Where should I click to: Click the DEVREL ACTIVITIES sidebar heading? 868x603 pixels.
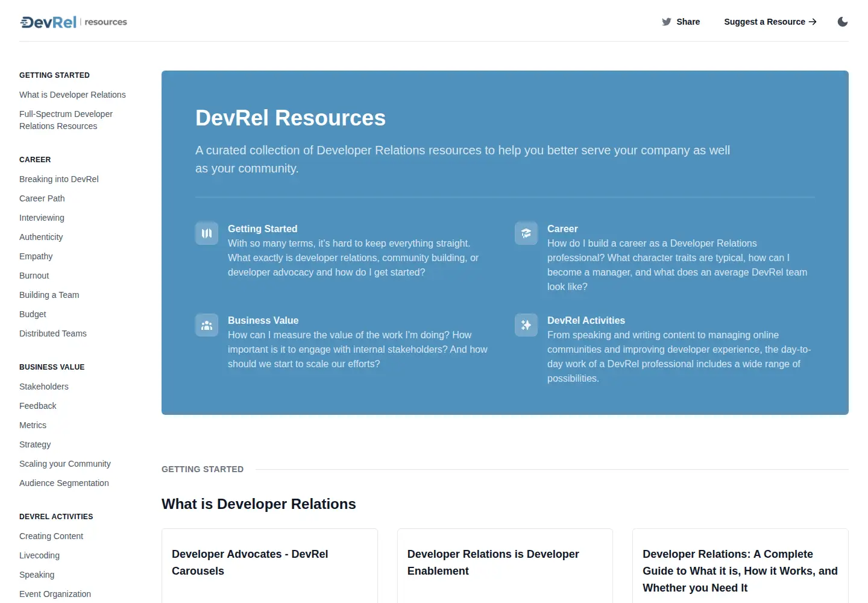[x=56, y=517]
